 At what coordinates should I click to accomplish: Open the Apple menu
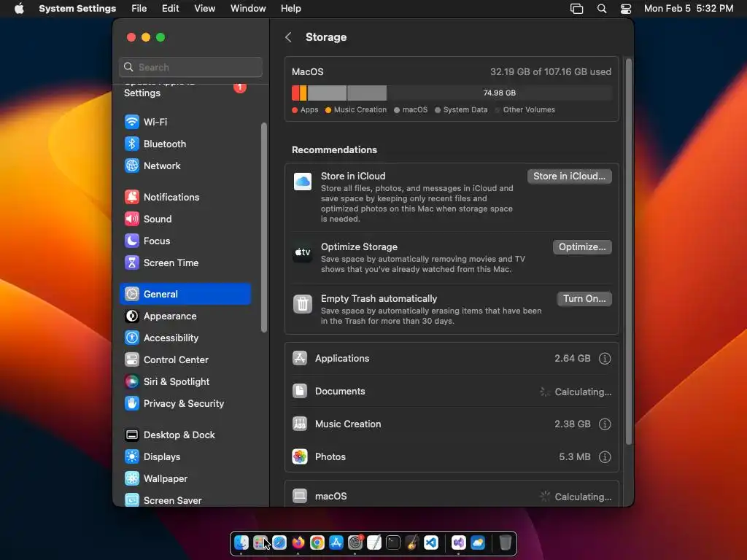click(19, 9)
